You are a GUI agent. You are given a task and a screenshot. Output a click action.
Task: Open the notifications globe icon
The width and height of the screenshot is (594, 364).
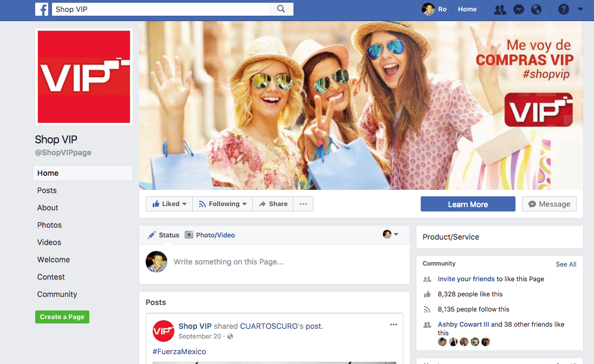coord(537,9)
